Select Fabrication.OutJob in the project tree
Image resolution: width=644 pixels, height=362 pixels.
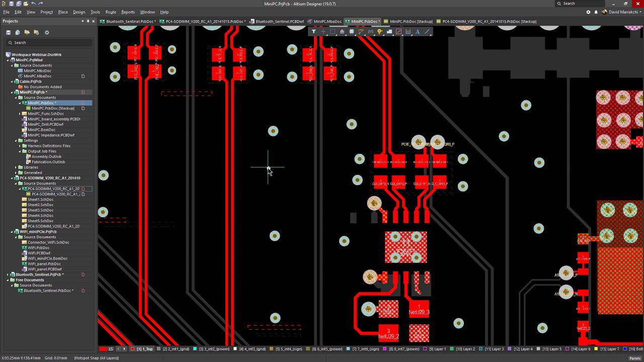(x=48, y=162)
